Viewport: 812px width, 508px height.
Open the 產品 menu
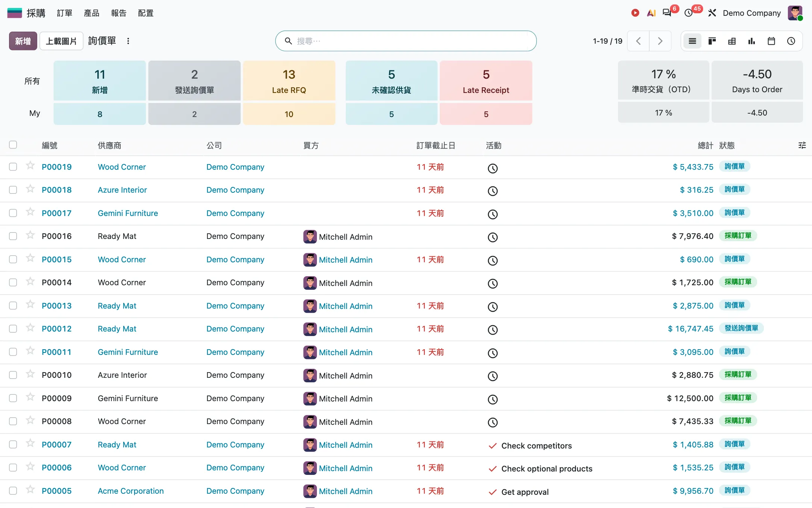point(92,13)
